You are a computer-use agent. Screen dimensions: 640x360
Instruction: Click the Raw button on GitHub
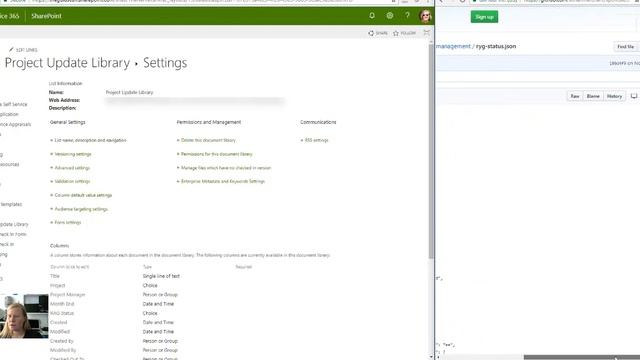pyautogui.click(x=575, y=96)
